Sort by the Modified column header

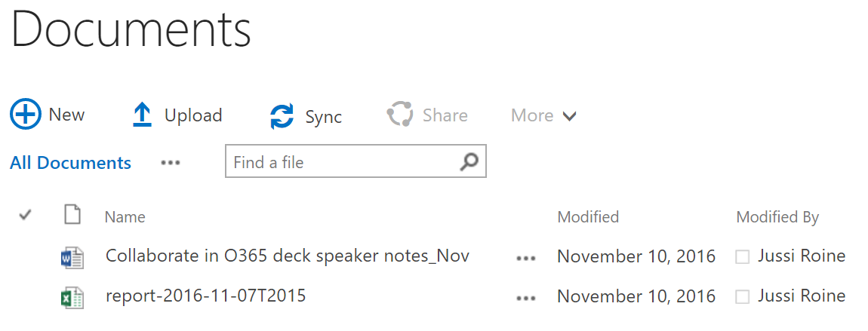pyautogui.click(x=588, y=216)
